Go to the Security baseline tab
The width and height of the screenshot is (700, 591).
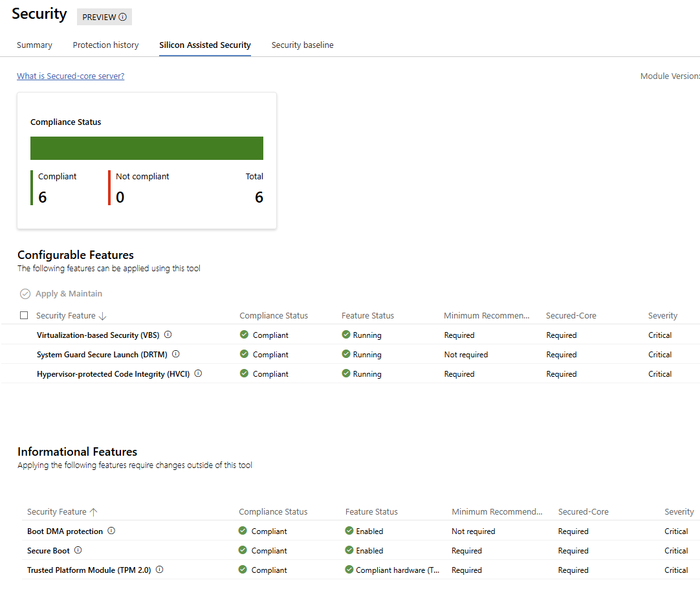tap(302, 45)
